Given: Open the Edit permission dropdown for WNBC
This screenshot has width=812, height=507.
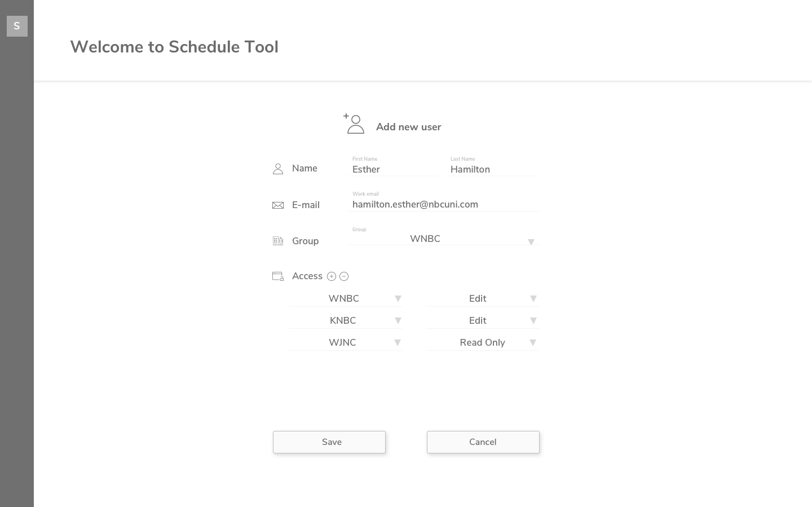Looking at the screenshot, I should 483,298.
